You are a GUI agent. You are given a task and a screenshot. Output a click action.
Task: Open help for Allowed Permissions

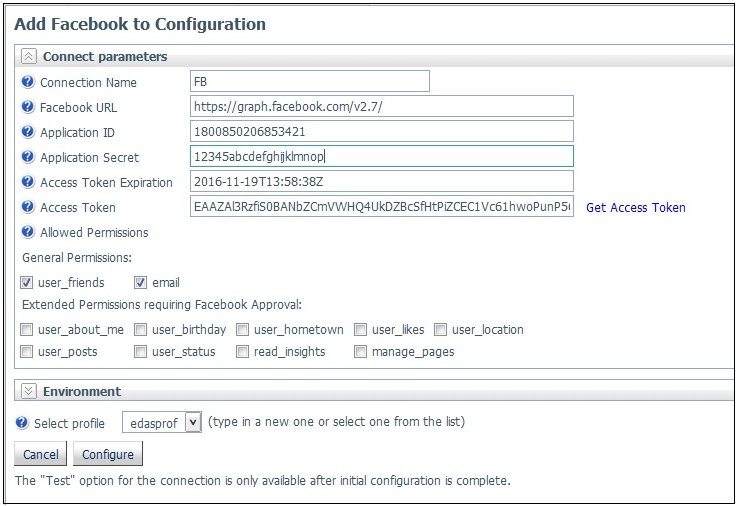[x=28, y=232]
